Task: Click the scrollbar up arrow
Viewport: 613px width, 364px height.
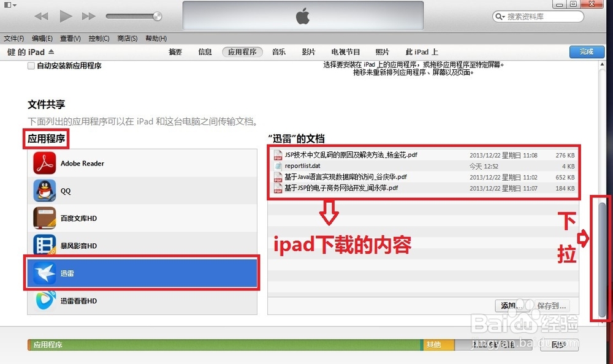Action: 603,64
